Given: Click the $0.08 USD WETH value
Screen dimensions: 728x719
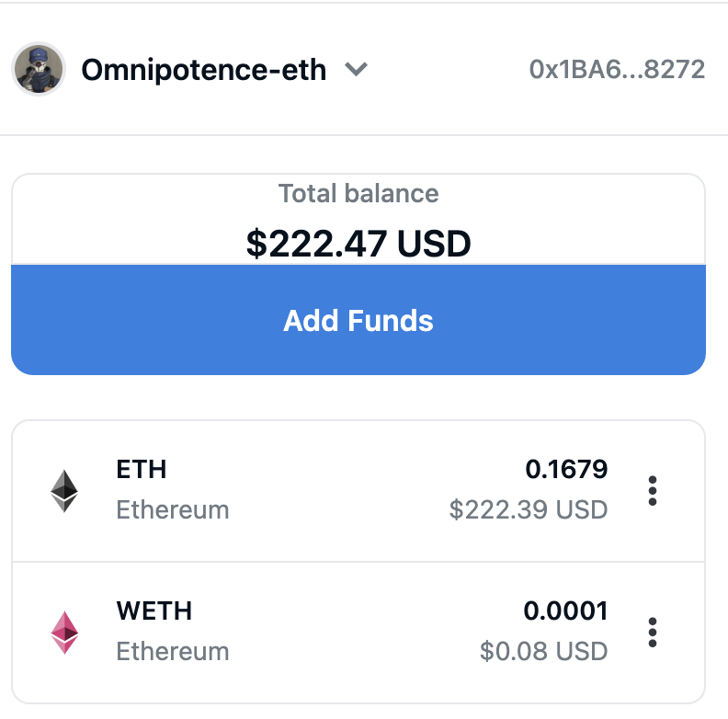Looking at the screenshot, I should 543,651.
